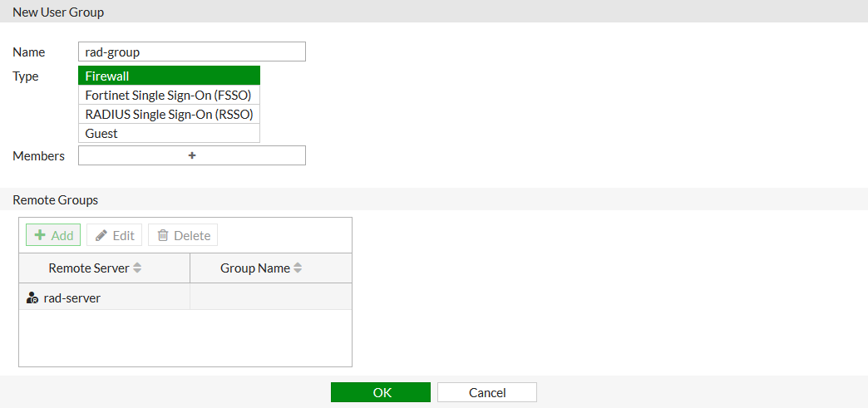
Task: Select RADIUS Single Sign-On (RSSO) type
Action: [169, 114]
